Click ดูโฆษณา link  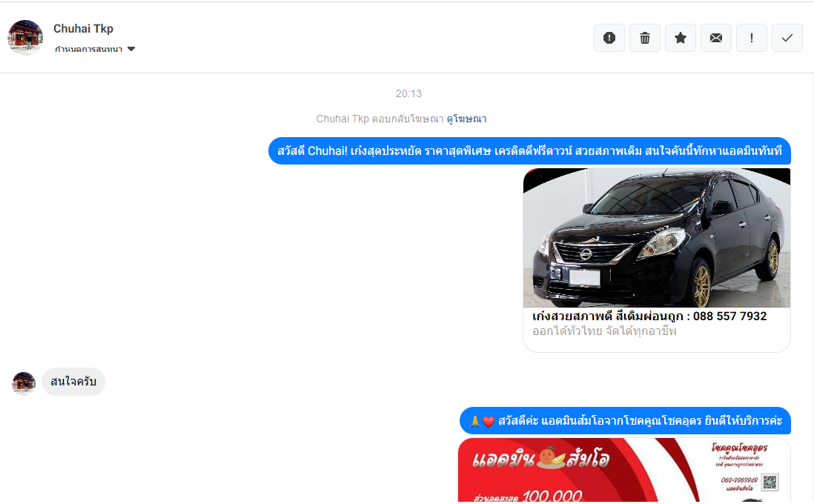pos(466,119)
